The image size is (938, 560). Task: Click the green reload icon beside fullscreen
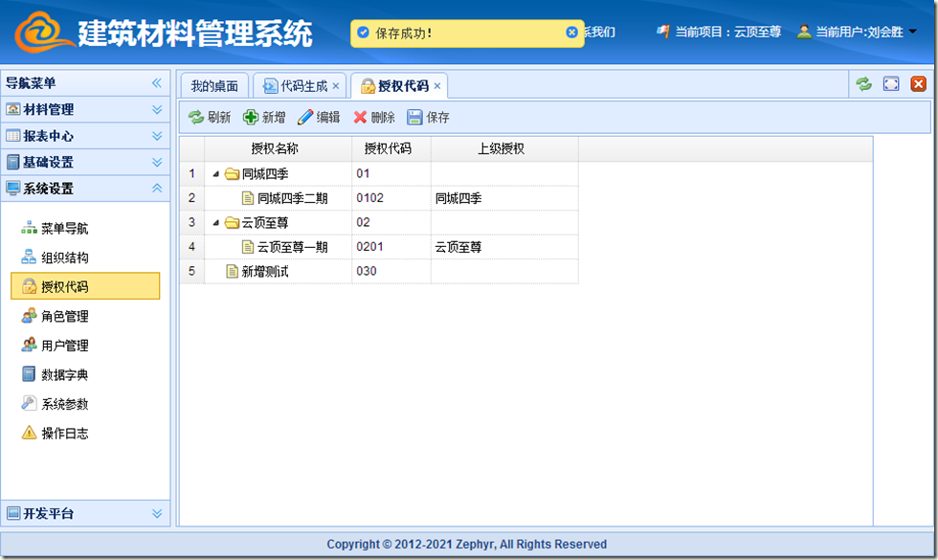pyautogui.click(x=863, y=84)
